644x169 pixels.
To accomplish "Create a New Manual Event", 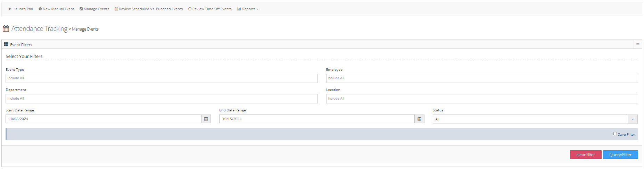I will (x=56, y=9).
